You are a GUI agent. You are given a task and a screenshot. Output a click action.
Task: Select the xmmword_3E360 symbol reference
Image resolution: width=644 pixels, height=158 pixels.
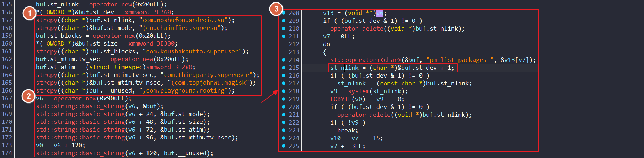(x=148, y=12)
